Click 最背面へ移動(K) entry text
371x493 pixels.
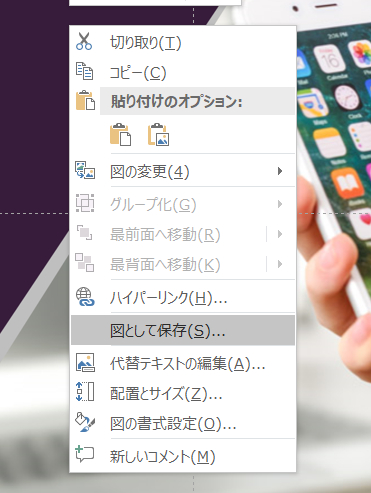[x=165, y=265]
